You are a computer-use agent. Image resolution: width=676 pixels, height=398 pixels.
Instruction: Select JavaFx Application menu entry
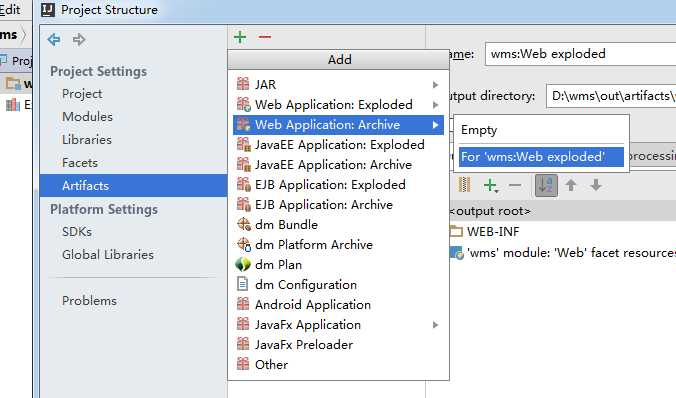click(338, 324)
